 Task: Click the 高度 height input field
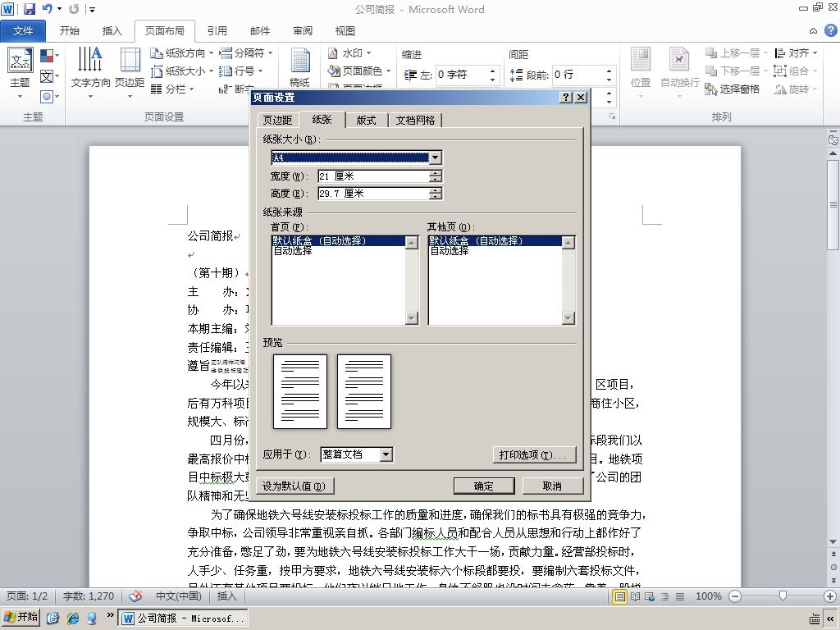(x=374, y=194)
